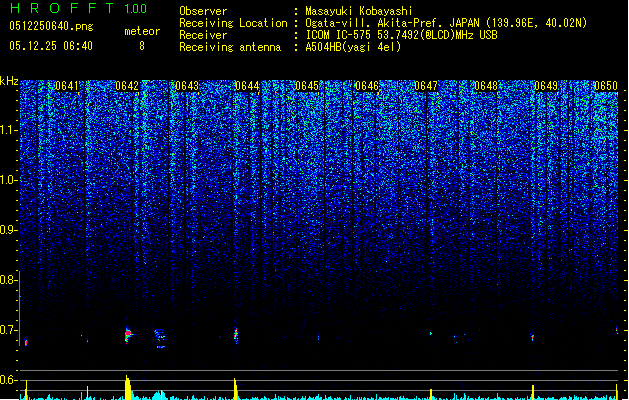Click the 0649 time marker

(x=546, y=86)
